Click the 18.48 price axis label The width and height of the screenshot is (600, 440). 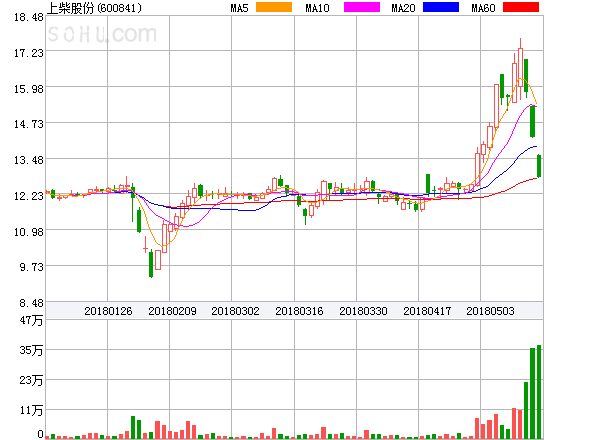[x=29, y=17]
